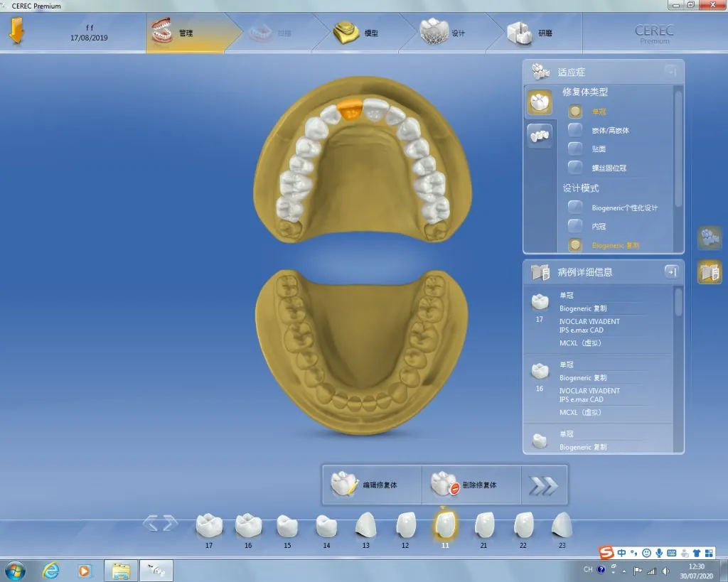Select bridge restoration type icon
This screenshot has height=582, width=728.
[x=540, y=135]
